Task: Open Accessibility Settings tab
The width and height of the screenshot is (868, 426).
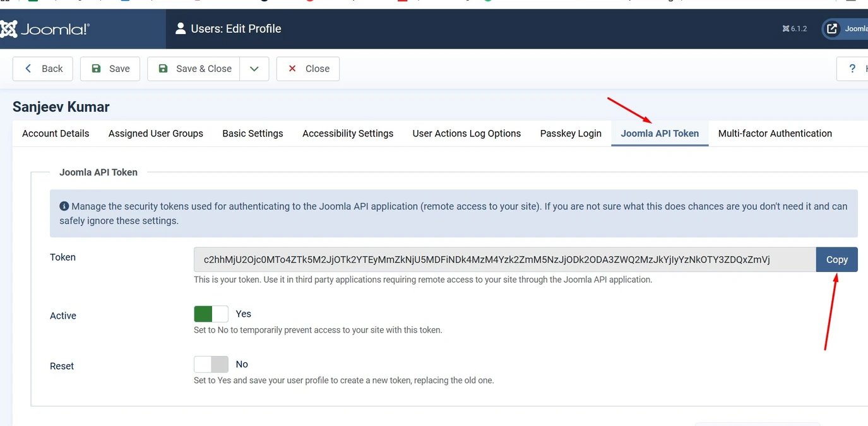Action: point(348,134)
